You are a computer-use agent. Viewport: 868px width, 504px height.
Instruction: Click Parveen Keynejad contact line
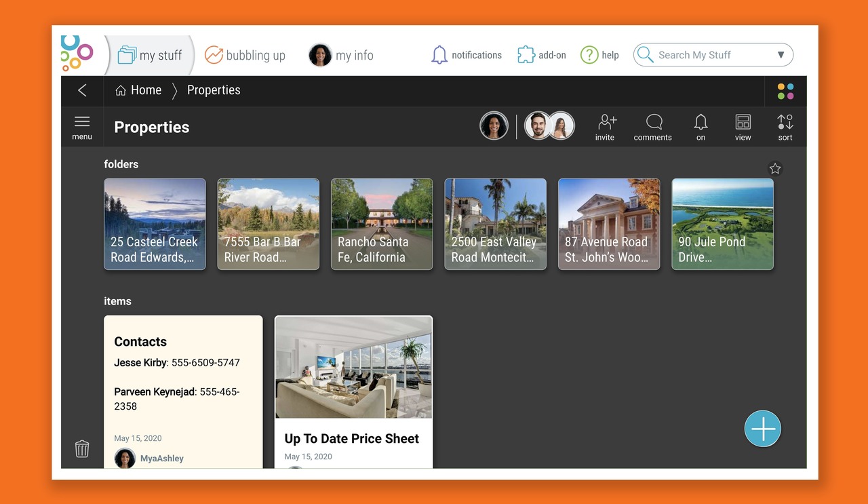pyautogui.click(x=177, y=399)
